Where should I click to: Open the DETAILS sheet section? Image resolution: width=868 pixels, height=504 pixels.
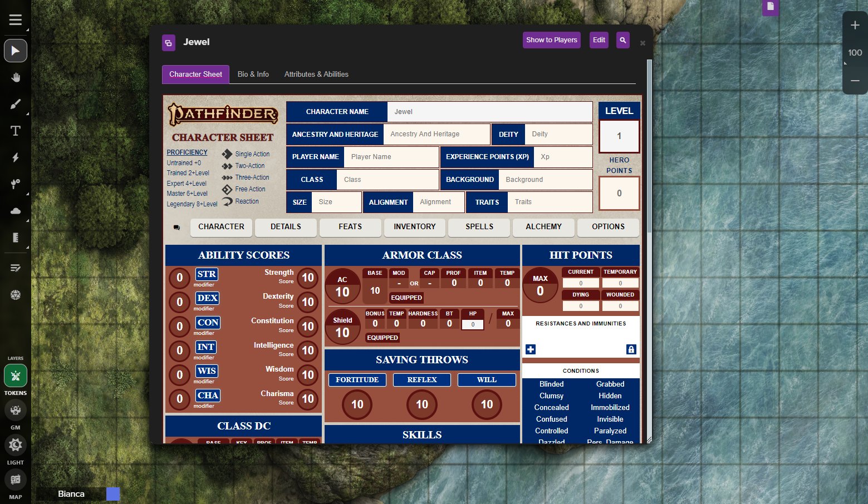pos(286,227)
